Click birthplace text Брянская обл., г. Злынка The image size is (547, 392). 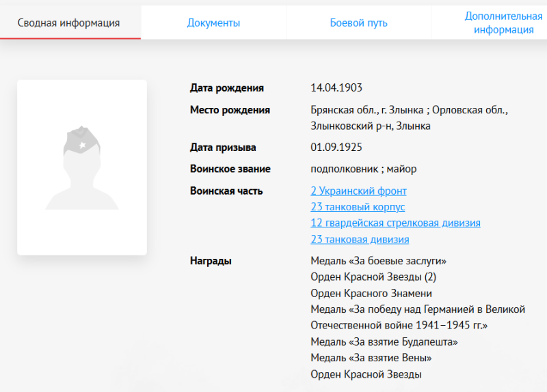point(367,110)
